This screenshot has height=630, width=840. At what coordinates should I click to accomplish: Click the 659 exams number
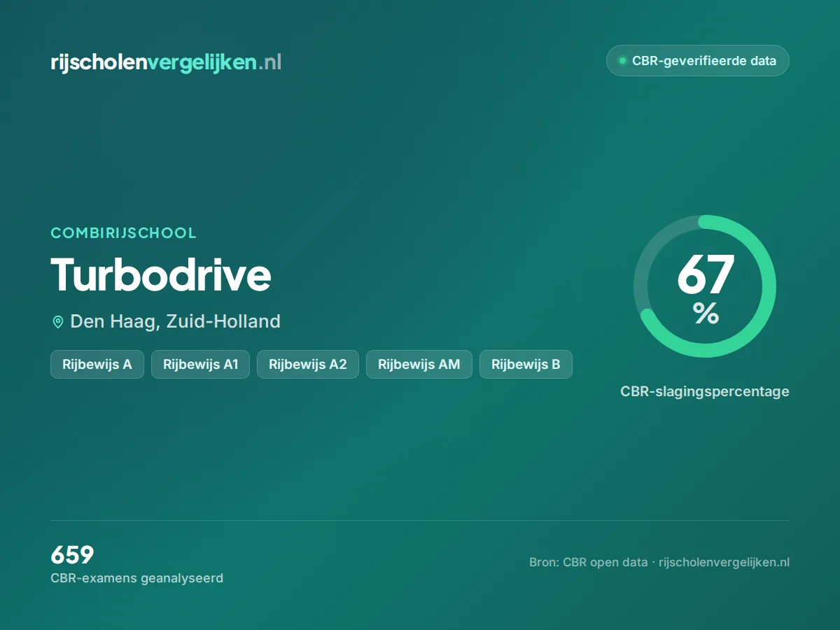point(72,555)
